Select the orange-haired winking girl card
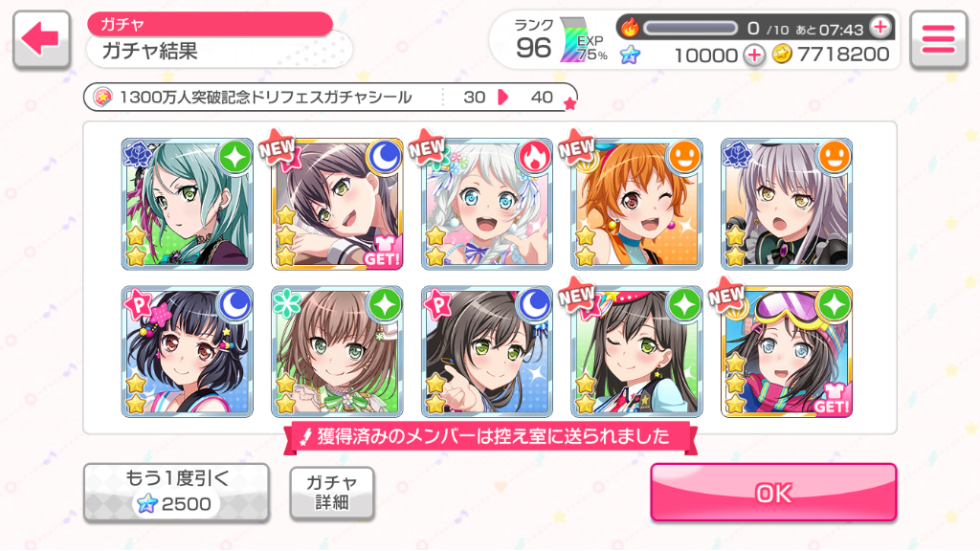This screenshot has width=980, height=551. tap(636, 205)
